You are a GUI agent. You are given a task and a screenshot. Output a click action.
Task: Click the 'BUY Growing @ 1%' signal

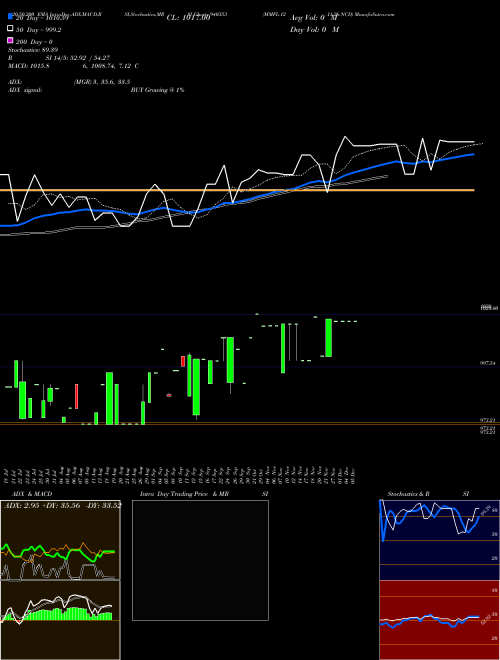(x=157, y=90)
